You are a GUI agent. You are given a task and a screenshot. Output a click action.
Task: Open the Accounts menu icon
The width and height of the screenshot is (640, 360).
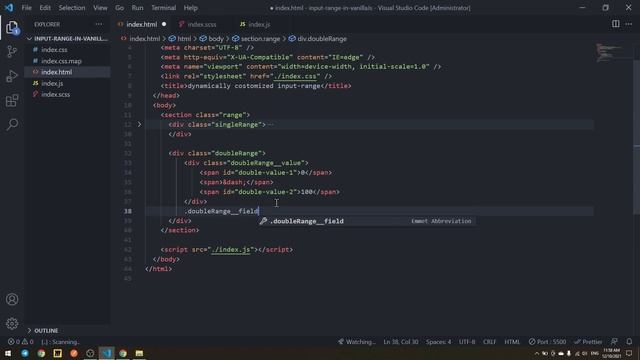pos(12,299)
